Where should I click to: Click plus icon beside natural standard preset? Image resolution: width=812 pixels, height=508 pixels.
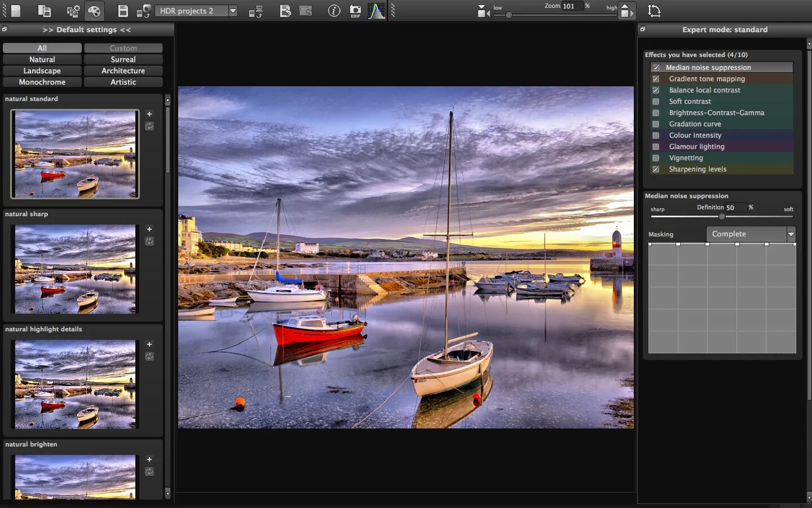[149, 114]
